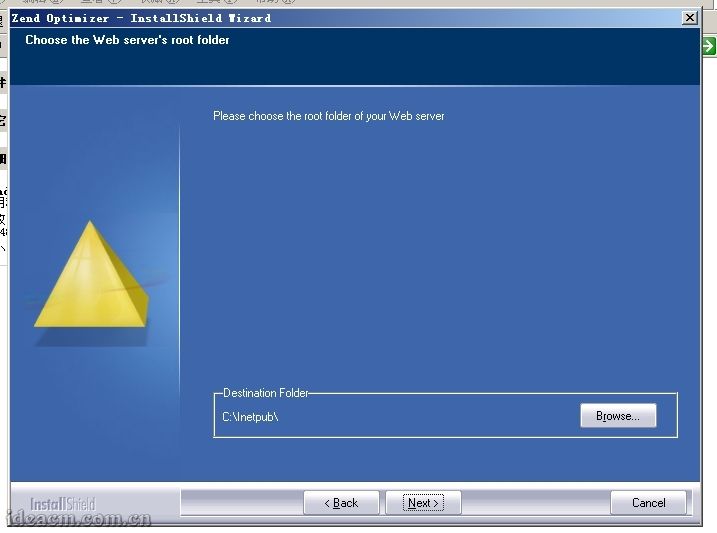
Task: Click the green arrow icon behind the wizard
Action: [x=708, y=46]
